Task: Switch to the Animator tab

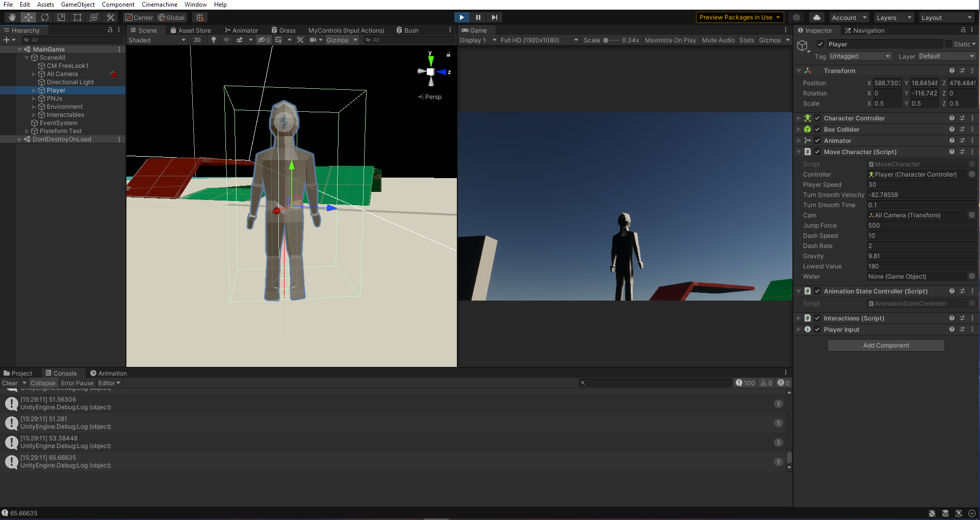Action: click(x=241, y=30)
